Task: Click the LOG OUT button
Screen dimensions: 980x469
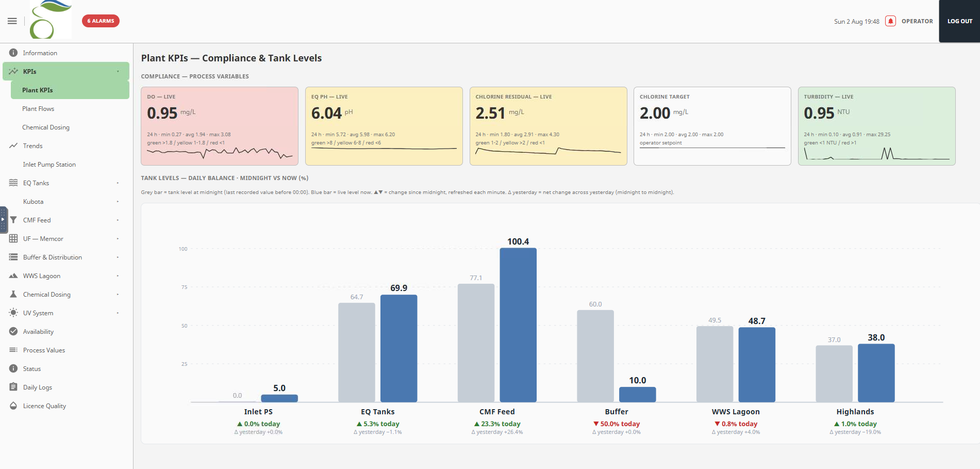Action: 959,21
